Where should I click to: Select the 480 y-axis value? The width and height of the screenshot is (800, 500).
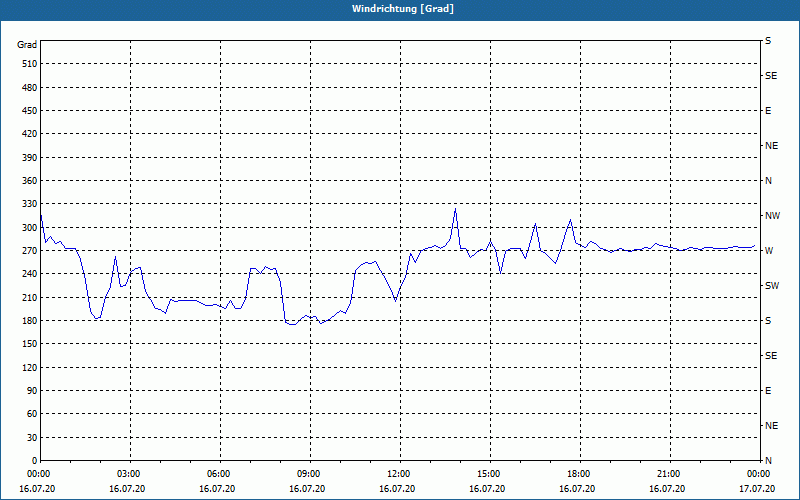click(30, 88)
